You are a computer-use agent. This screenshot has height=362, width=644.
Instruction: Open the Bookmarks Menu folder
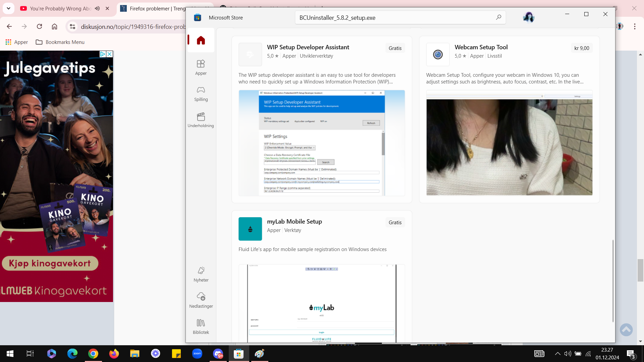[x=60, y=42]
